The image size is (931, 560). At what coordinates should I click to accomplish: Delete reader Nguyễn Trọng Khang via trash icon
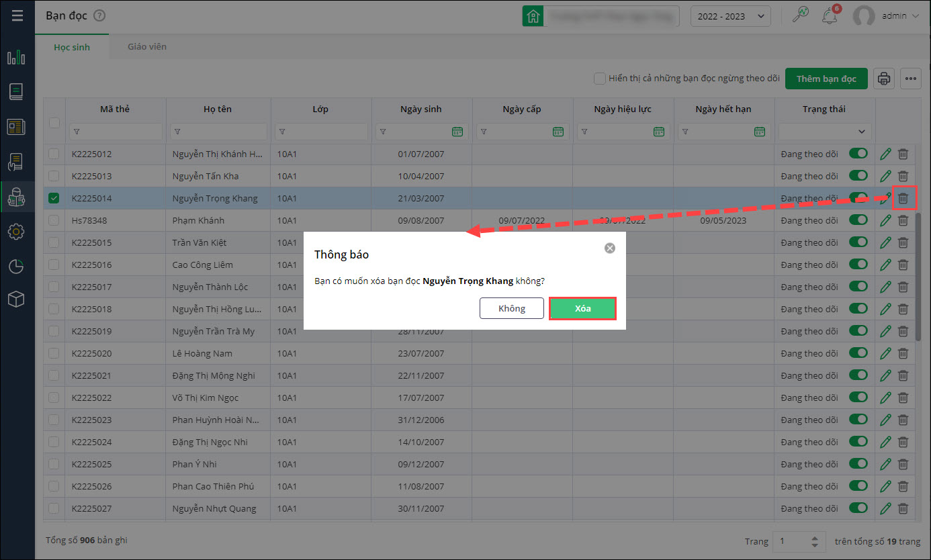click(x=903, y=198)
